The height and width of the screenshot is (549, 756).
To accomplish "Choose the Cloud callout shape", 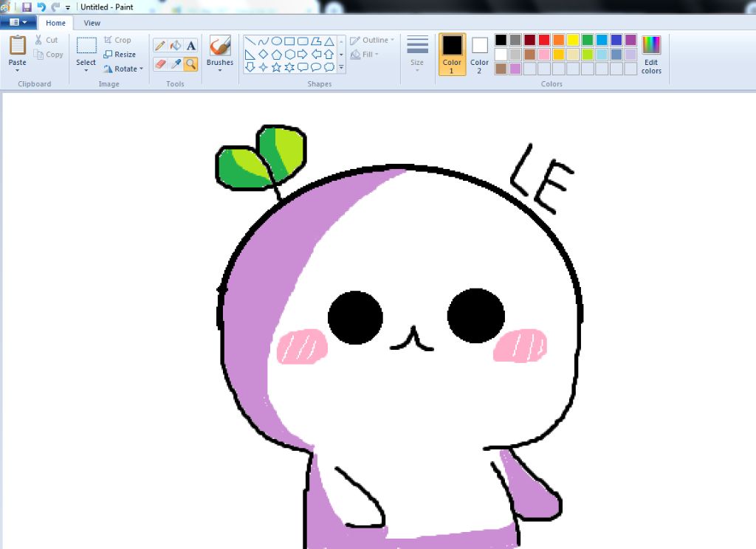I will coord(329,67).
